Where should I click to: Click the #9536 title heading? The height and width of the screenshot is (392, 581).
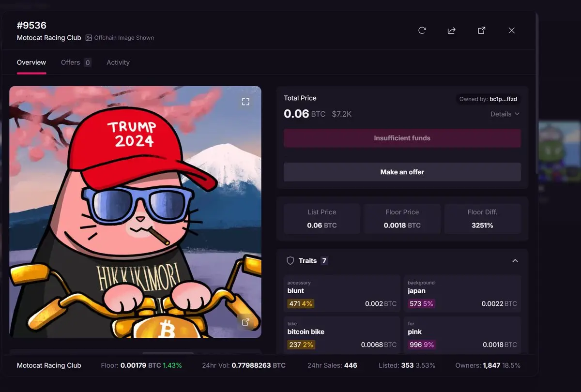tap(31, 25)
